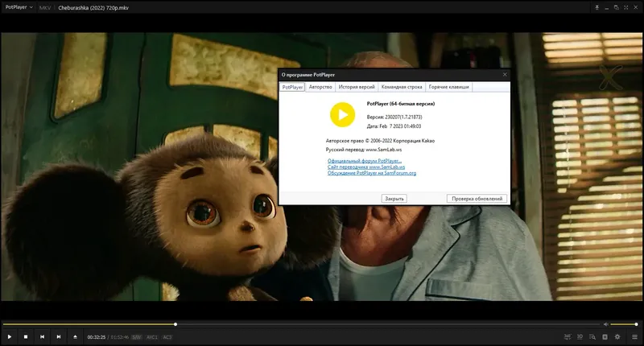The width and height of the screenshot is (644, 346).
Task: Toggle fullscreen mode icon in title bar
Action: tap(626, 7)
